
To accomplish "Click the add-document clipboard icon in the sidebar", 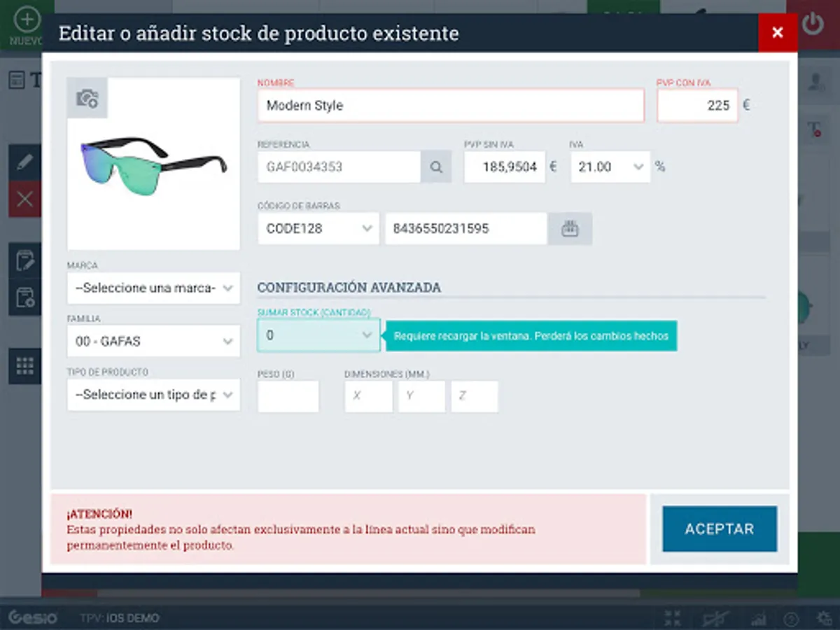I will coord(25,298).
